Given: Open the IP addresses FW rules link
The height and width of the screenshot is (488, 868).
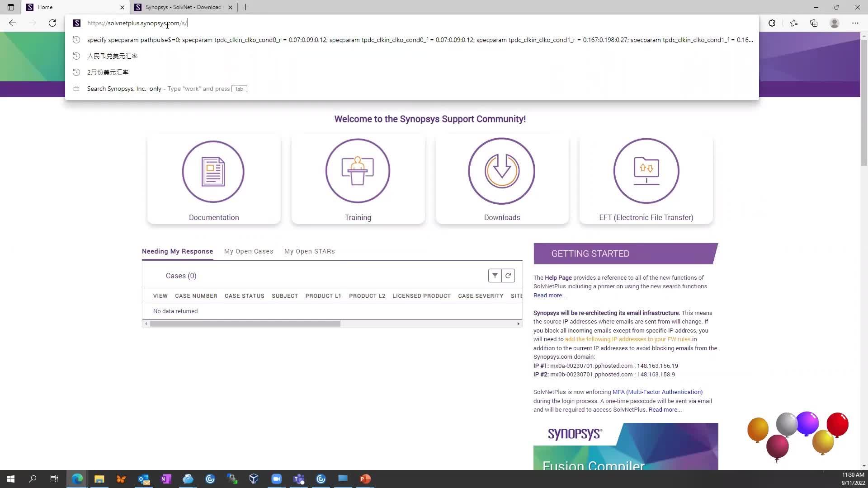Looking at the screenshot, I should (627, 339).
